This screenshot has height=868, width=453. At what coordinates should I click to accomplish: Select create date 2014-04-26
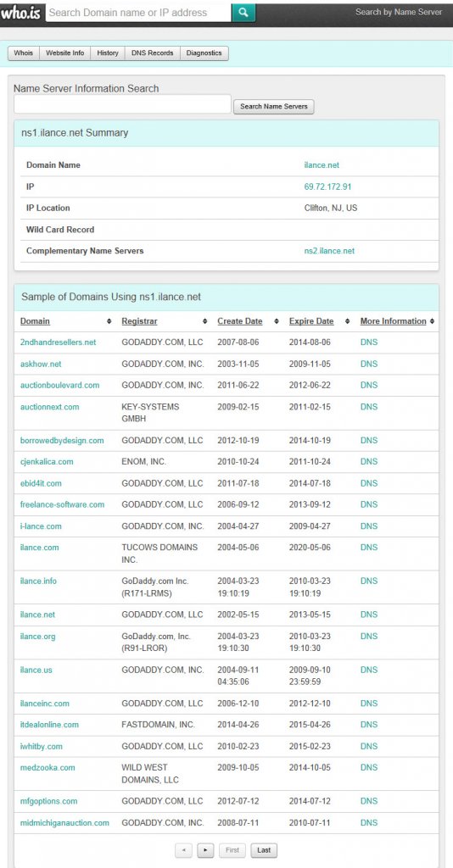tap(238, 725)
